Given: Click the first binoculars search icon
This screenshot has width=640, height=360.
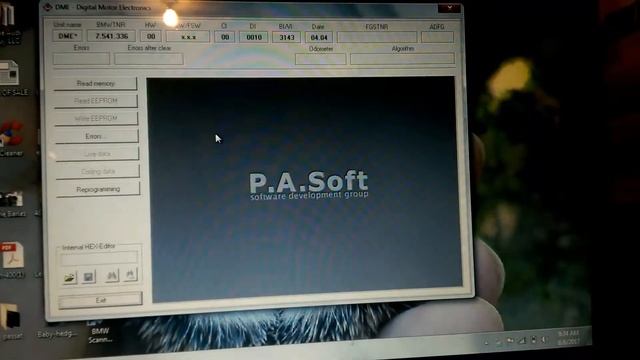Looking at the screenshot, I should (111, 276).
